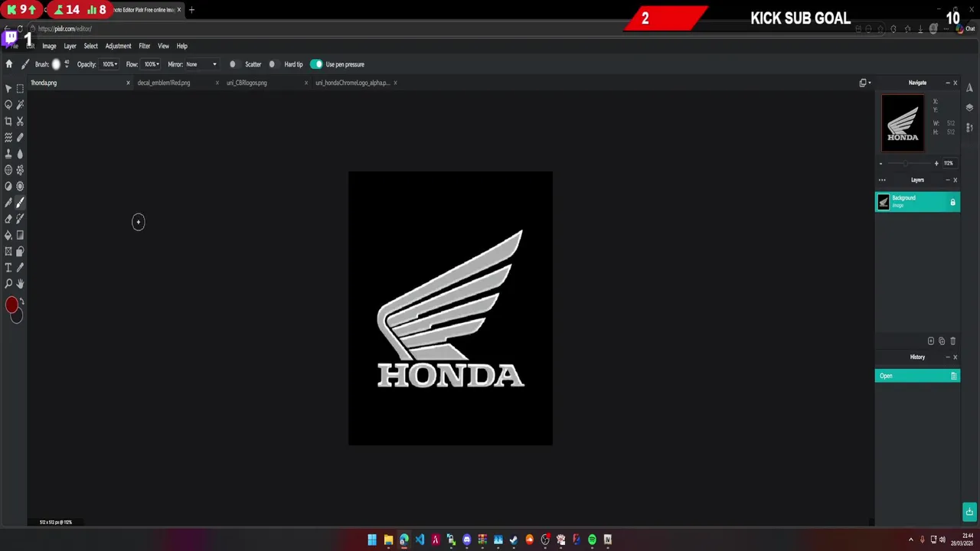Click the Navigate panel Honda thumbnail
The width and height of the screenshot is (980, 551).
[903, 123]
